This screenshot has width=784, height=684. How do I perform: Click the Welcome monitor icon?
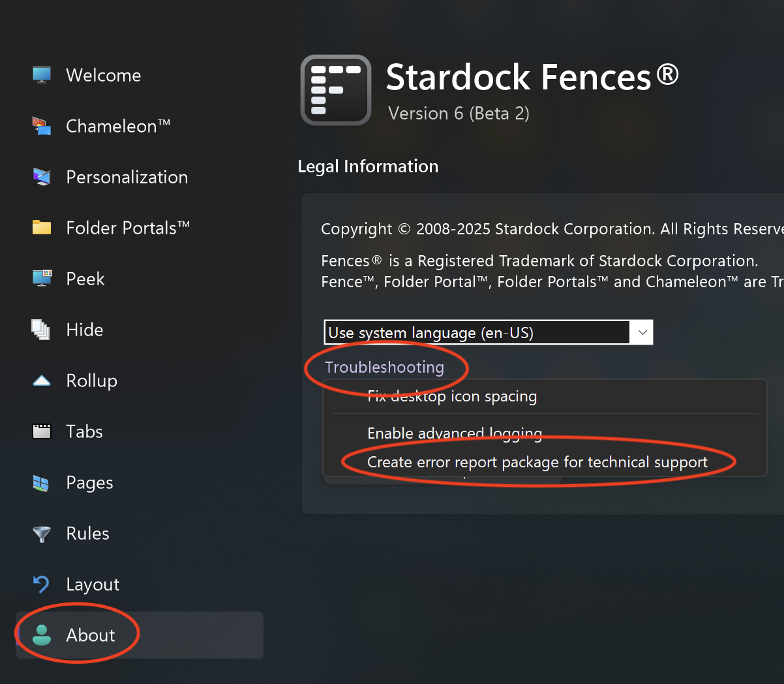42,75
